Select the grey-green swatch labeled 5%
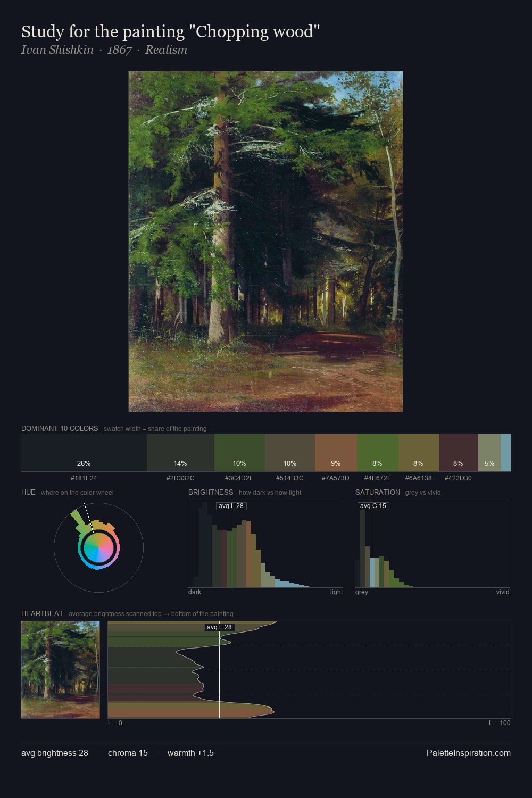 489,453
